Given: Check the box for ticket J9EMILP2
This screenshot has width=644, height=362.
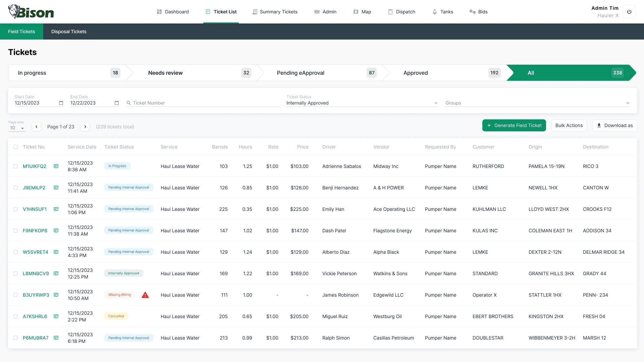Looking at the screenshot, I should tap(15, 188).
